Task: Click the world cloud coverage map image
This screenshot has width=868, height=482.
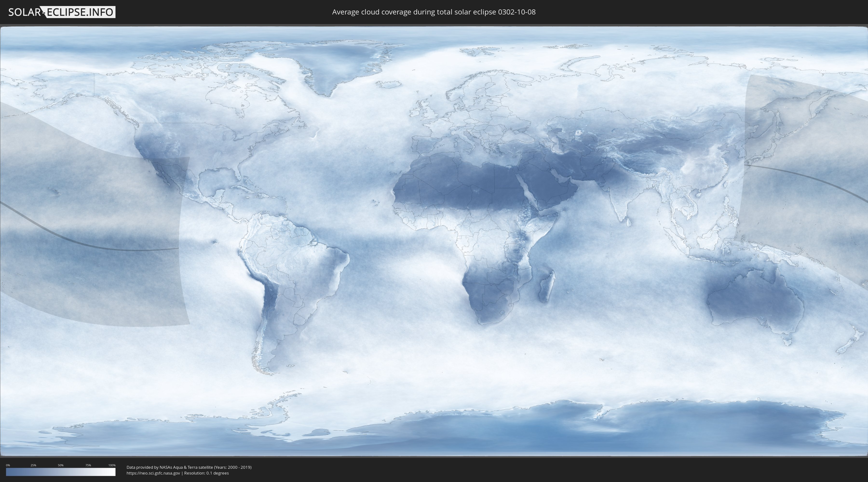Action: [x=434, y=241]
